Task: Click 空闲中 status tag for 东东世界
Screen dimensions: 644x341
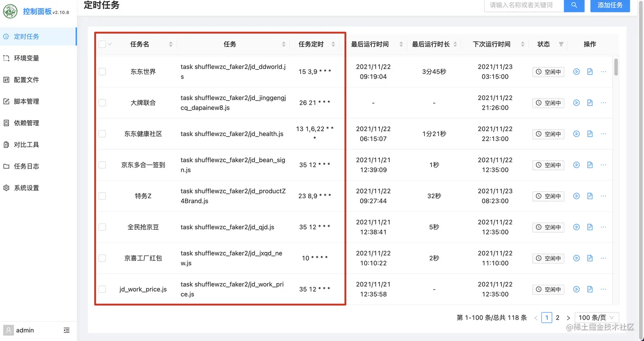Action: [x=548, y=72]
